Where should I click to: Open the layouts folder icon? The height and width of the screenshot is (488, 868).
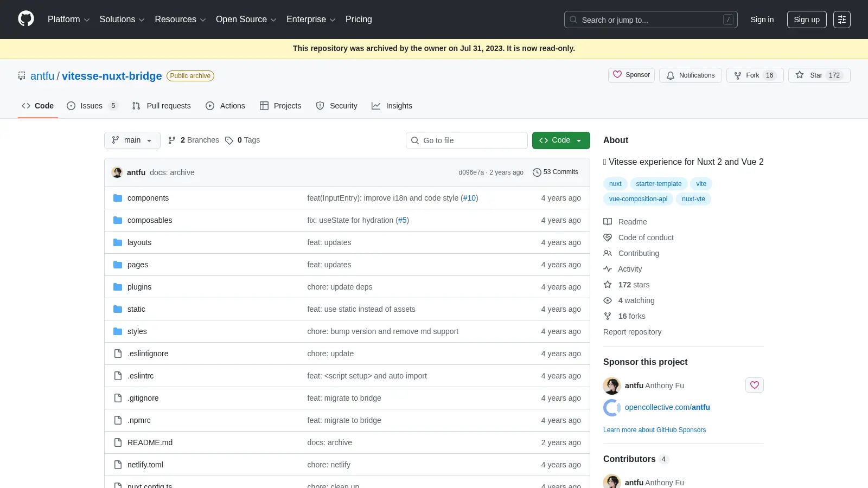(118, 242)
